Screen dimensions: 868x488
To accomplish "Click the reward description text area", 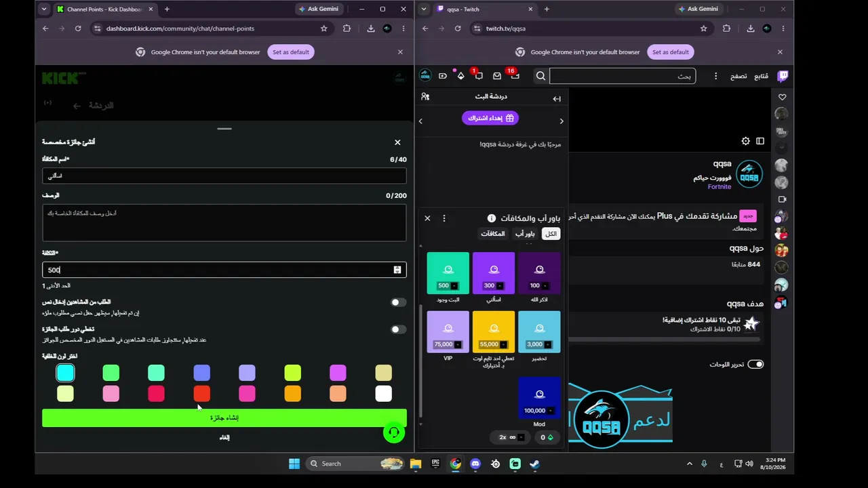I will [224, 223].
